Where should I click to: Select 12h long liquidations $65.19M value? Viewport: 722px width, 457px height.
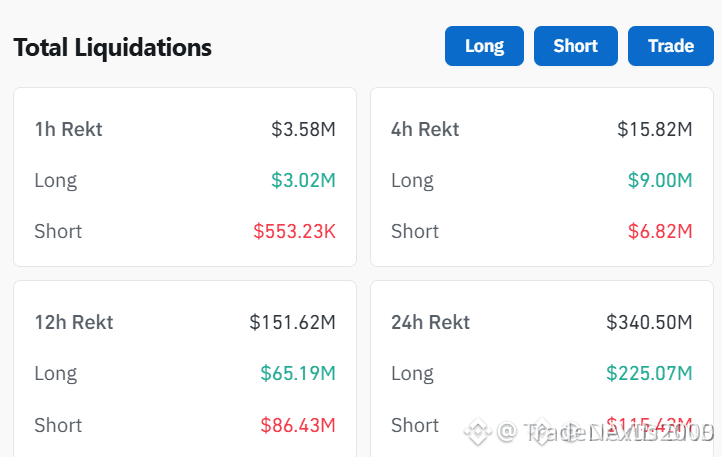tap(298, 373)
